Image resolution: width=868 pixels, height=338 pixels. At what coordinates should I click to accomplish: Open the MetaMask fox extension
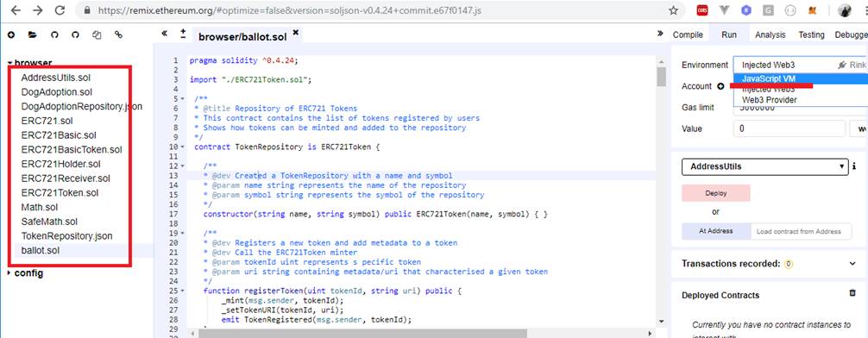[812, 10]
